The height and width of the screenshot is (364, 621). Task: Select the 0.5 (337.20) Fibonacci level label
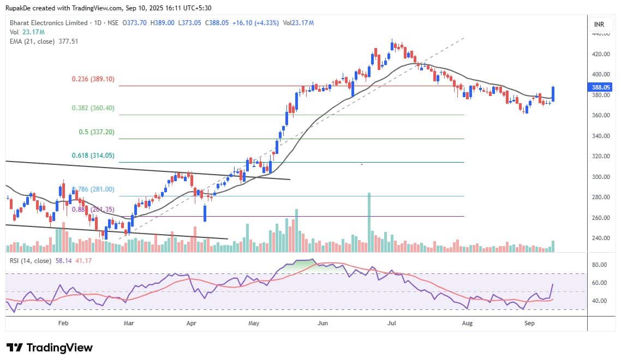point(97,132)
